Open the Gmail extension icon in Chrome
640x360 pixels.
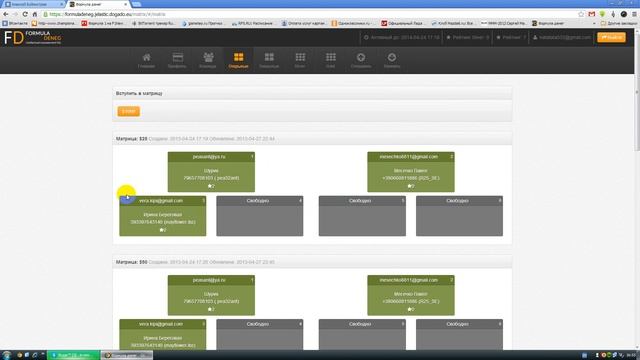coord(591,14)
